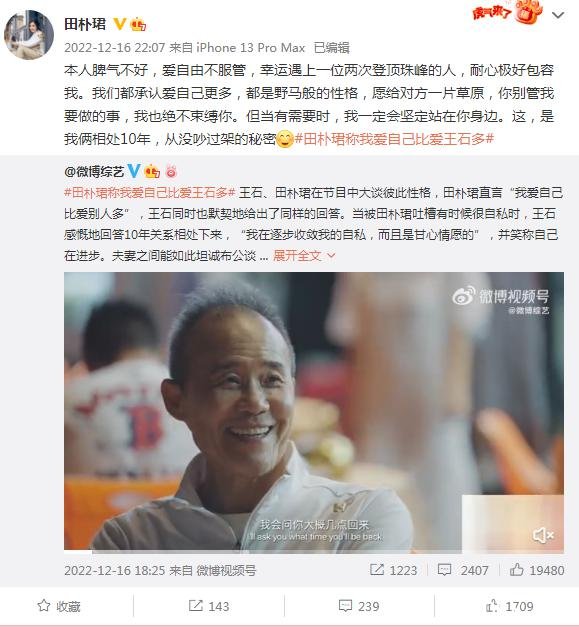
Task: Click the 田朴珺 username link
Action: pyautogui.click(x=85, y=24)
